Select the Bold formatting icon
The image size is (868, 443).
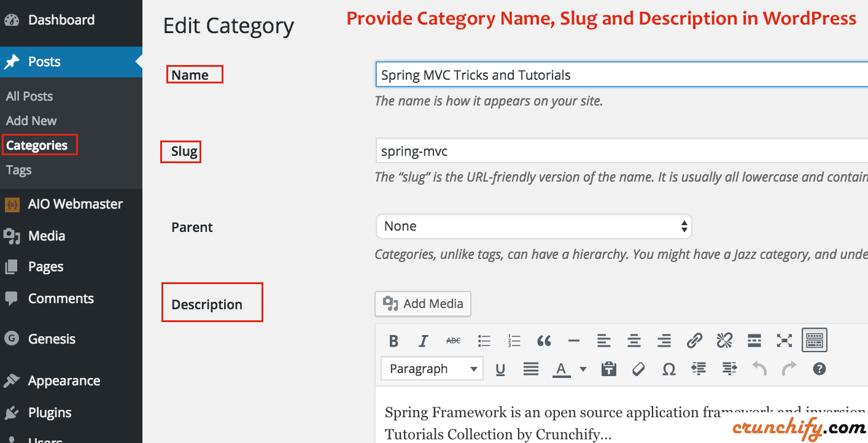[393, 340]
